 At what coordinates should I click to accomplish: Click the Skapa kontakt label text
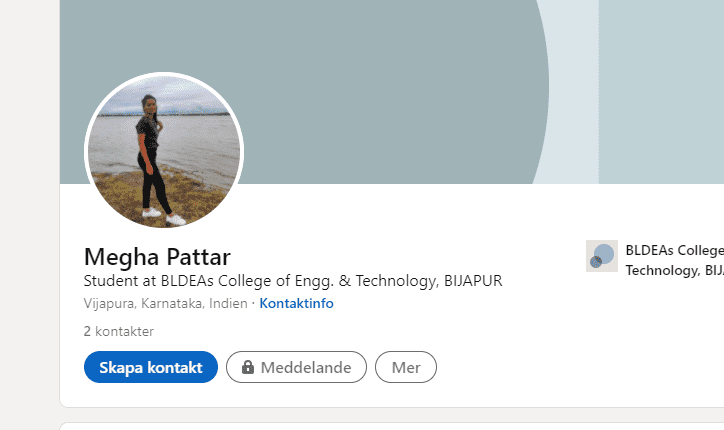pyautogui.click(x=151, y=368)
